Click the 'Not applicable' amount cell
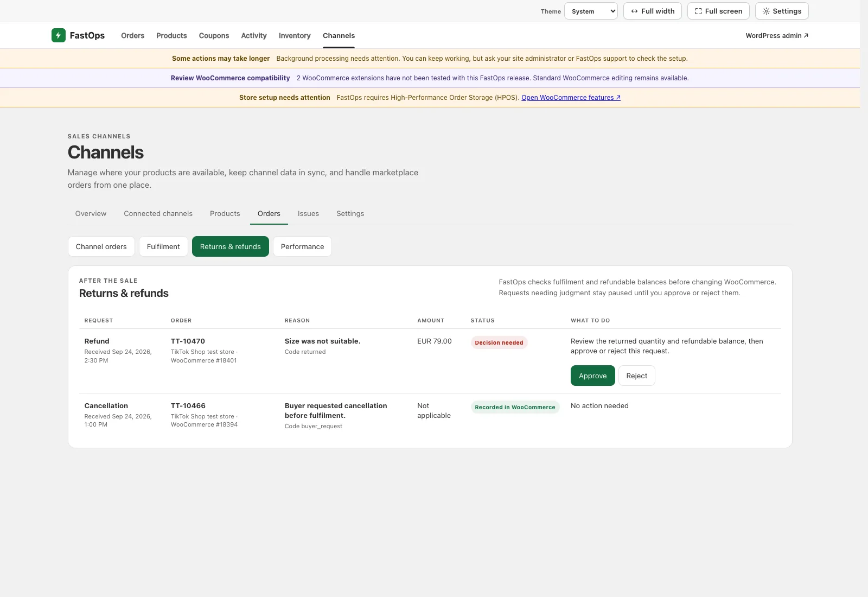 point(434,411)
